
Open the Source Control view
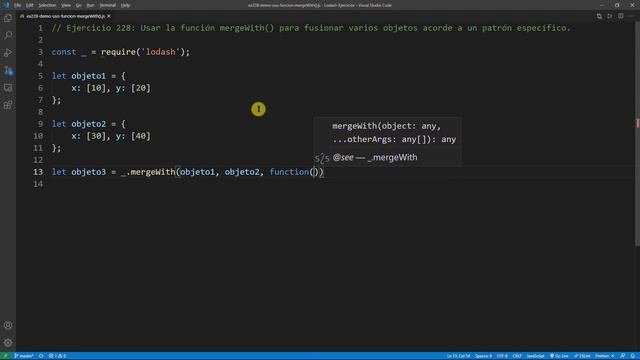(x=8, y=70)
